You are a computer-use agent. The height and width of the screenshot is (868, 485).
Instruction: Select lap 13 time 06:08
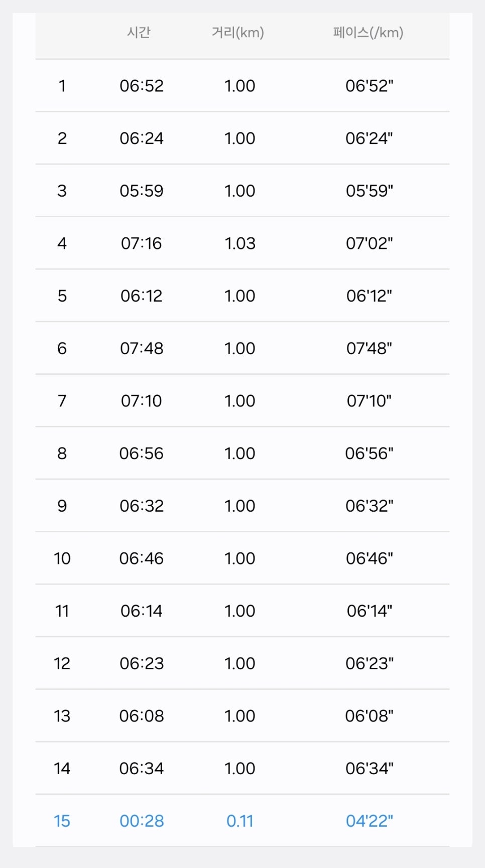[x=142, y=716]
